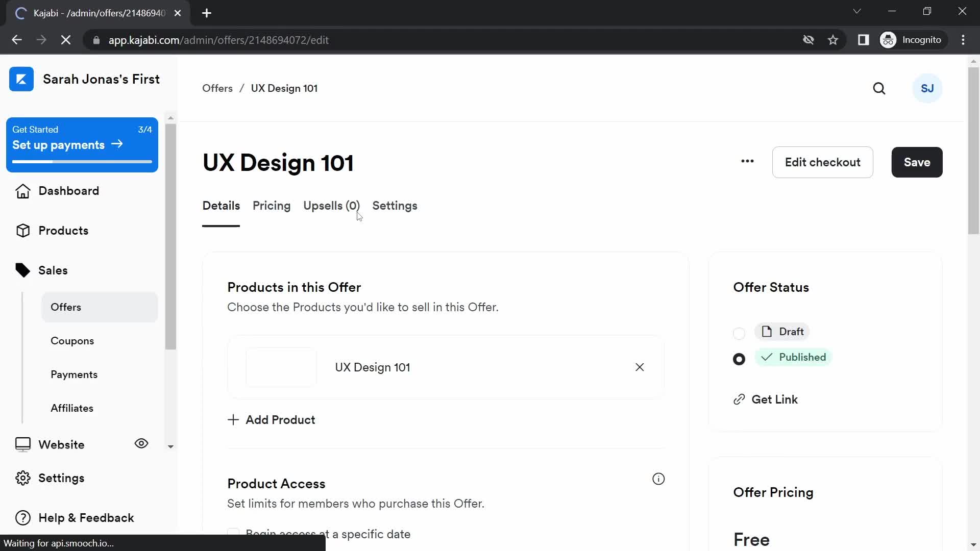Open the Dashboard menu item
Screen dimensions: 980x551
click(x=68, y=191)
